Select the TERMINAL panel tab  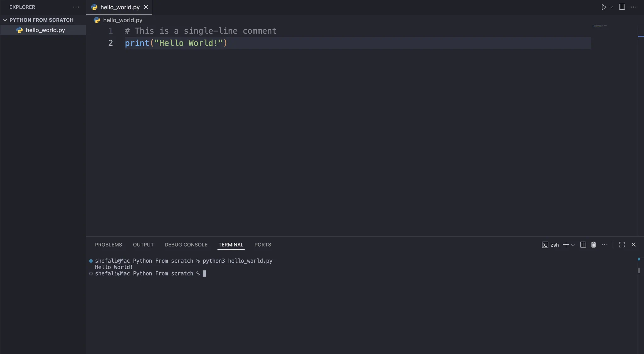point(231,244)
